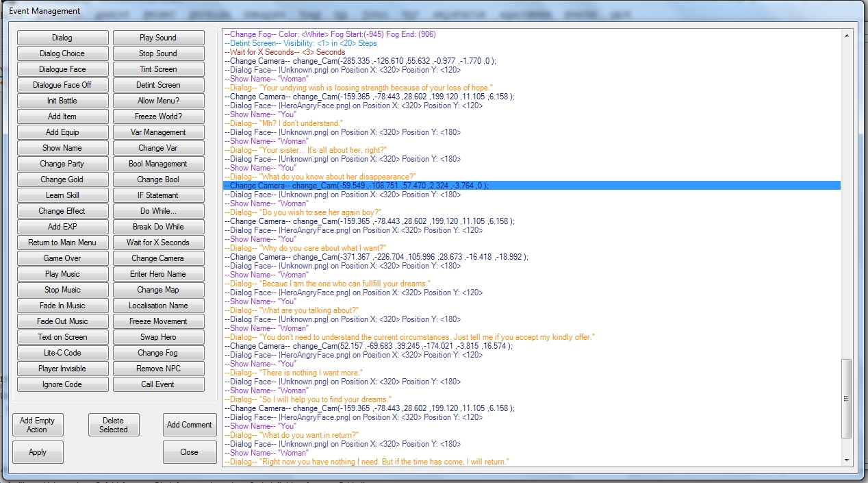Click Add Empty Action button
This screenshot has width=868, height=483.
coord(38,425)
